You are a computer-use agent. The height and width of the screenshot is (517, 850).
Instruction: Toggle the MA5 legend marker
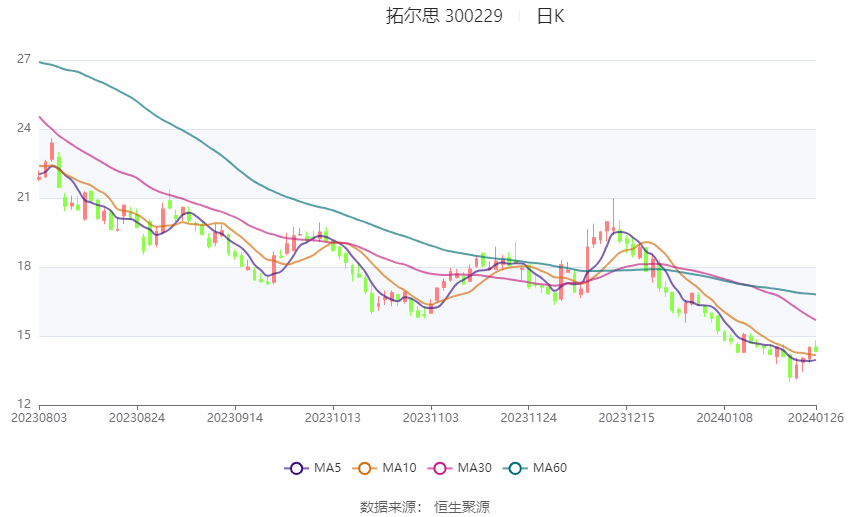point(296,468)
